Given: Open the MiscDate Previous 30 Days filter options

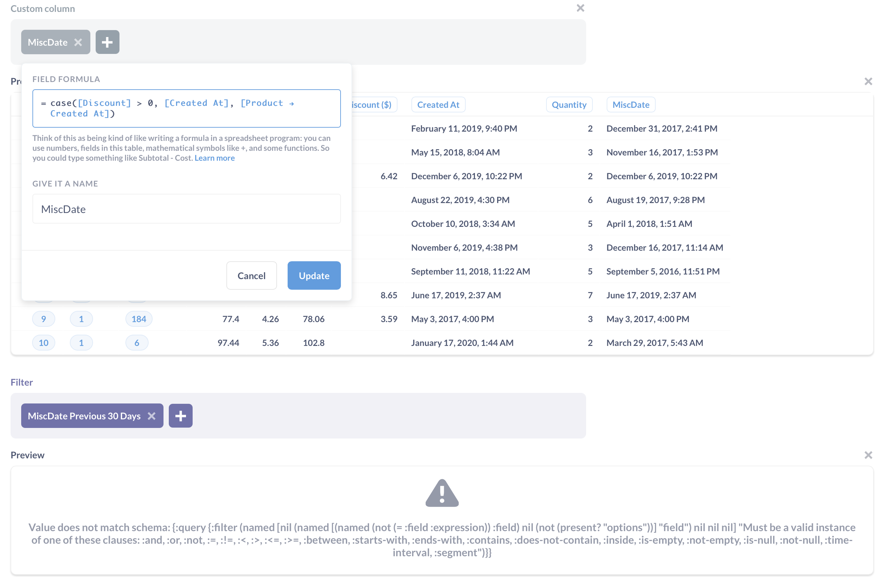Looking at the screenshot, I should (x=84, y=415).
